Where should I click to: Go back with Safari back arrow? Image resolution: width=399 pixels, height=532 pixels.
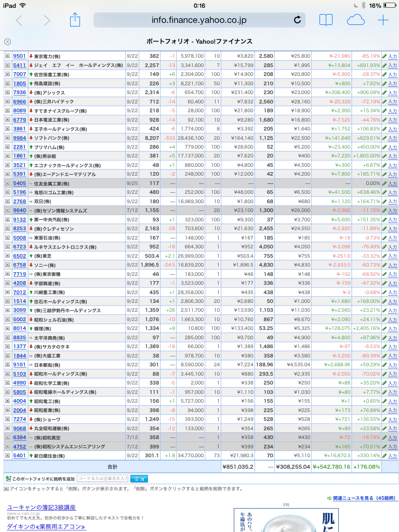pos(19,20)
